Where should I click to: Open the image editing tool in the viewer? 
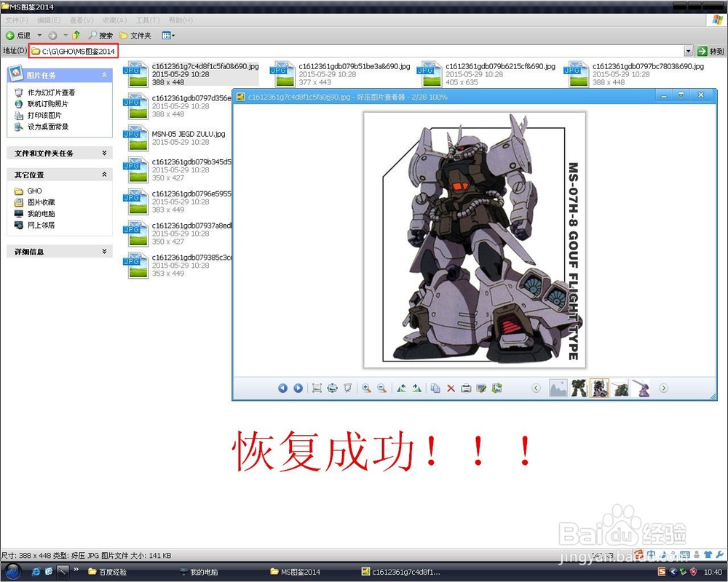481,388
